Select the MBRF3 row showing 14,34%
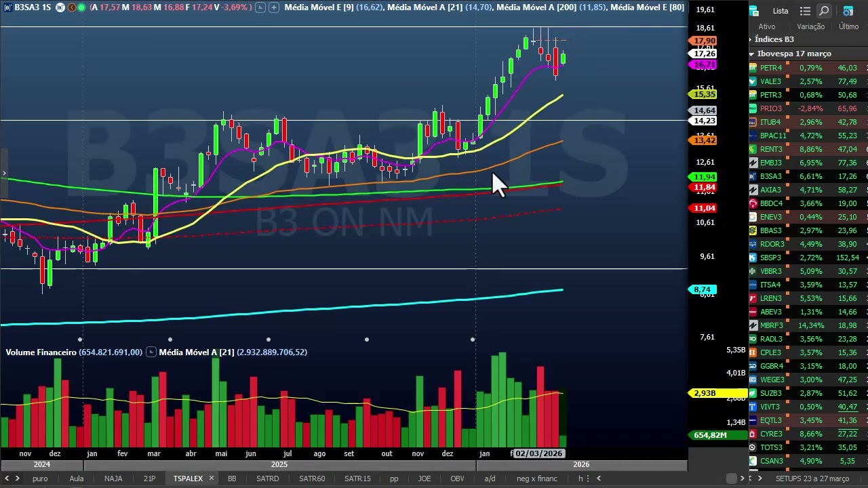This screenshot has height=488, width=868. click(x=808, y=325)
